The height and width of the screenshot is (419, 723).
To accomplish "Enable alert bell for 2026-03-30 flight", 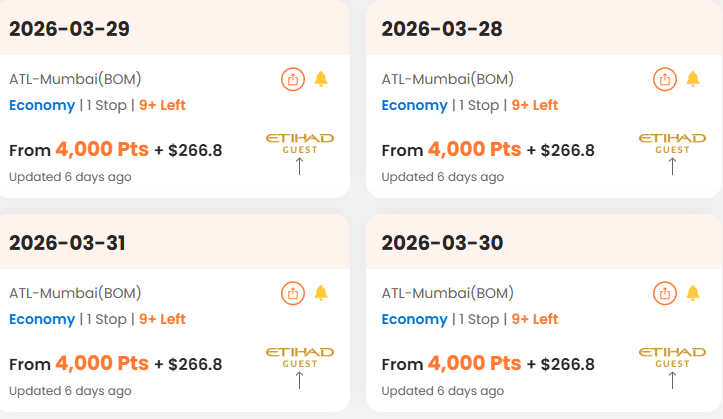I will 693,293.
